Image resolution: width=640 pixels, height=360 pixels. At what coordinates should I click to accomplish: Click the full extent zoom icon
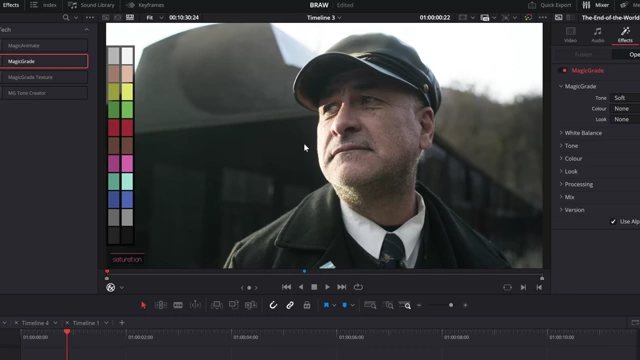tap(370, 305)
